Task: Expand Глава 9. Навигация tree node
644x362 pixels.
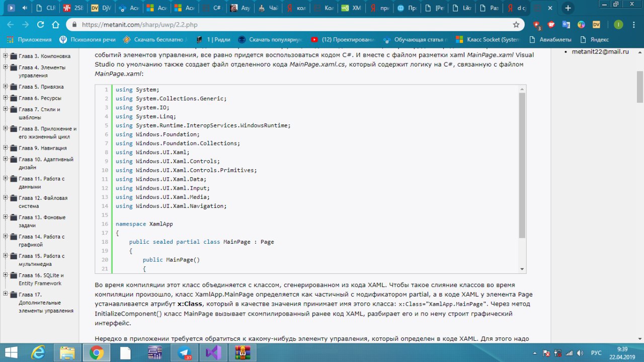Action: coord(6,148)
